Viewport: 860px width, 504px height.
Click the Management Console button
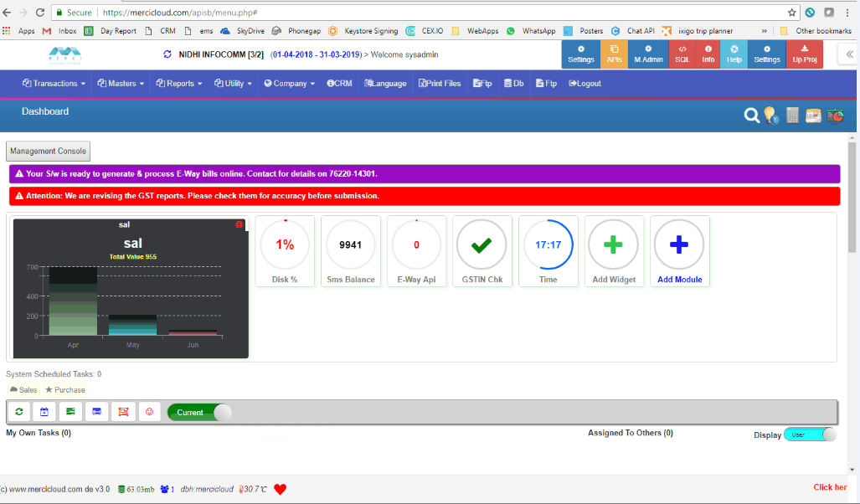(48, 152)
